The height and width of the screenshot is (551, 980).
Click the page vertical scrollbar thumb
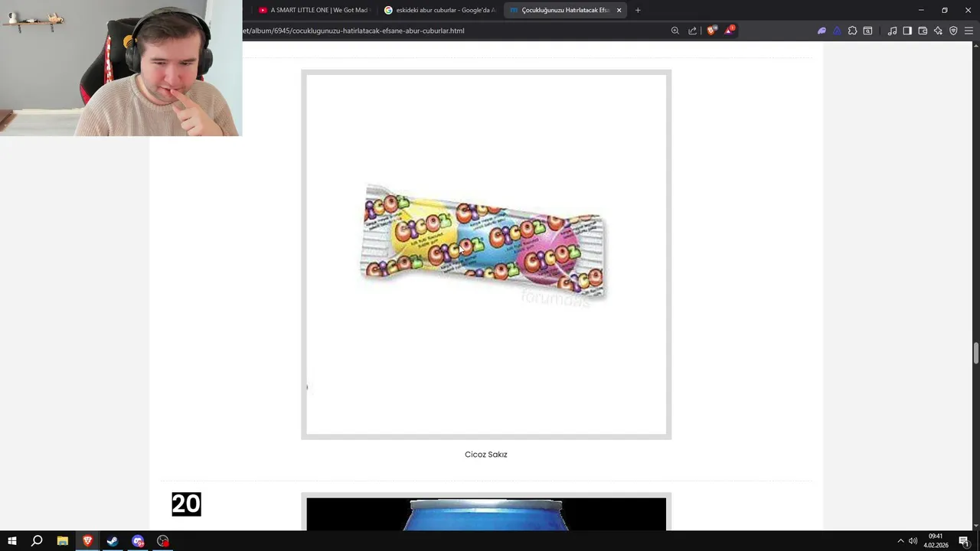pyautogui.click(x=975, y=354)
